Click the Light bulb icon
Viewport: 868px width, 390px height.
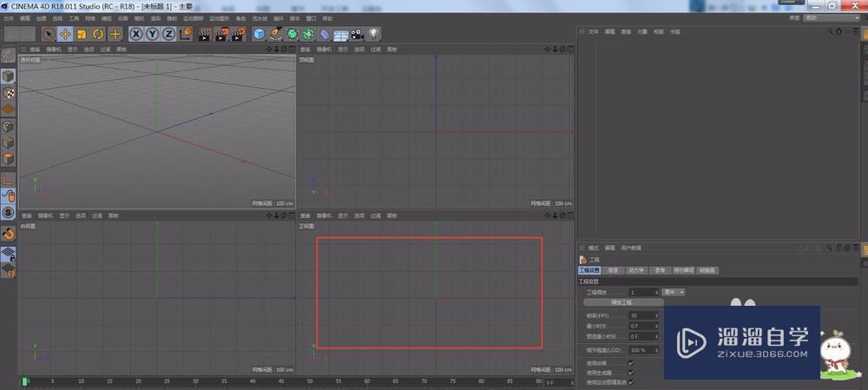click(x=374, y=35)
